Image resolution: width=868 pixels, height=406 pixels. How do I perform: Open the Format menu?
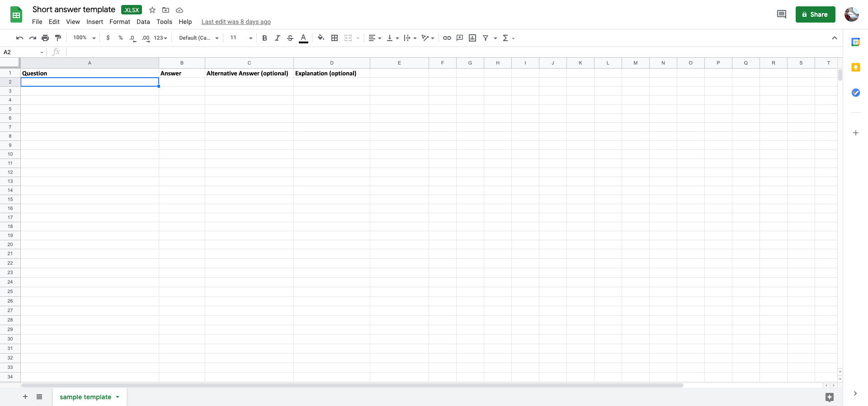[119, 22]
